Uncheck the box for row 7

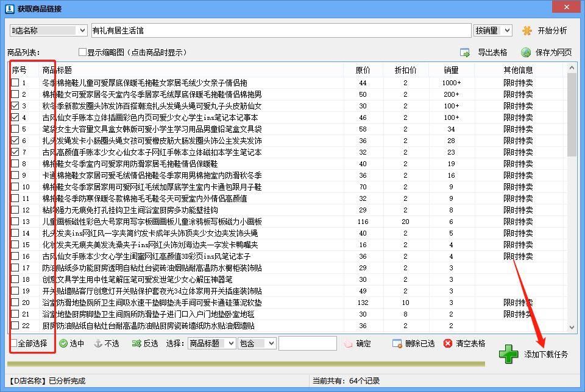(15, 152)
